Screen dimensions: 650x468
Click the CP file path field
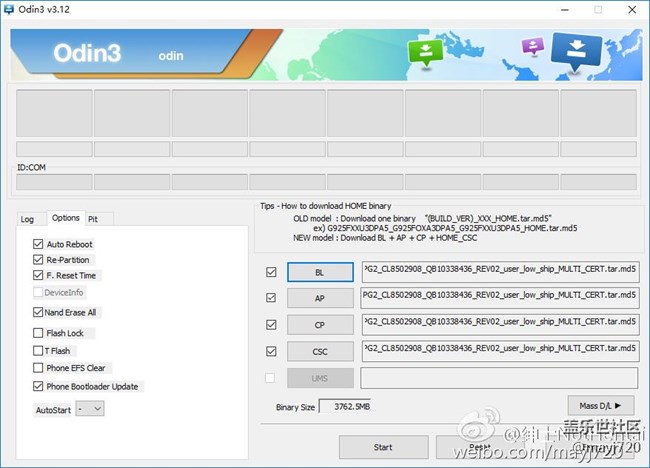(x=500, y=325)
